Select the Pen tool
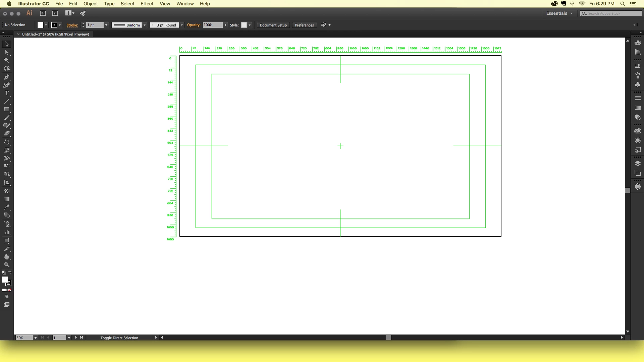The image size is (644, 362). (x=6, y=77)
